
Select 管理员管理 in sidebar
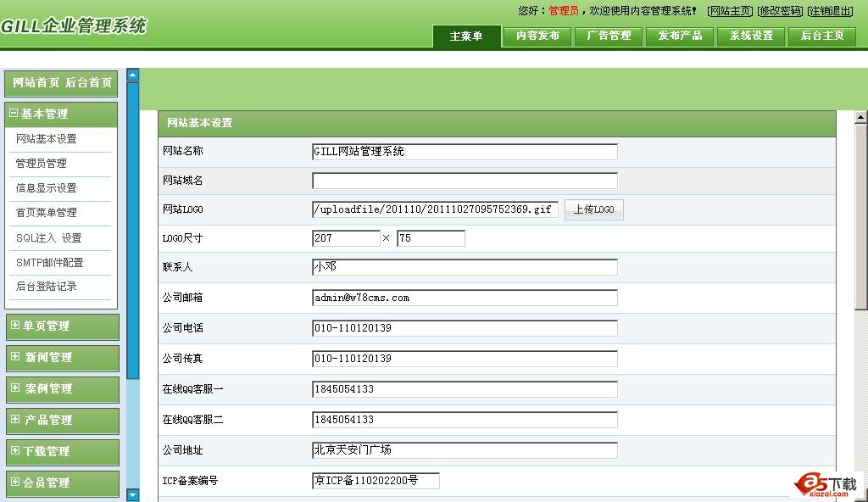coord(41,163)
